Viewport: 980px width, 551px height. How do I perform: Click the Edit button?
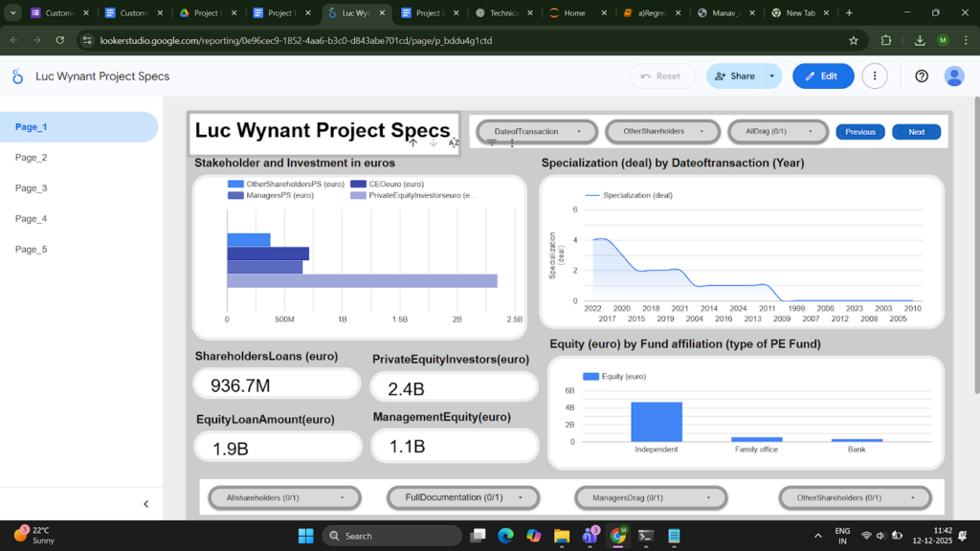822,77
